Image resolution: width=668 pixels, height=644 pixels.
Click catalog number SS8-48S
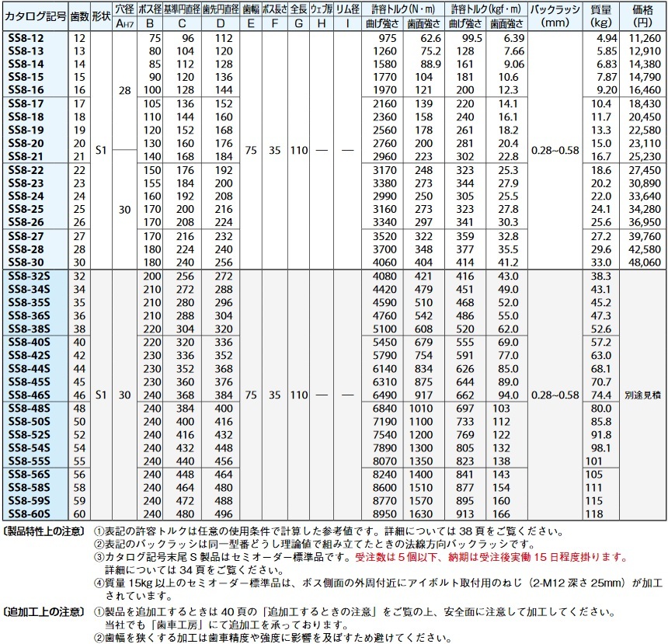29,409
